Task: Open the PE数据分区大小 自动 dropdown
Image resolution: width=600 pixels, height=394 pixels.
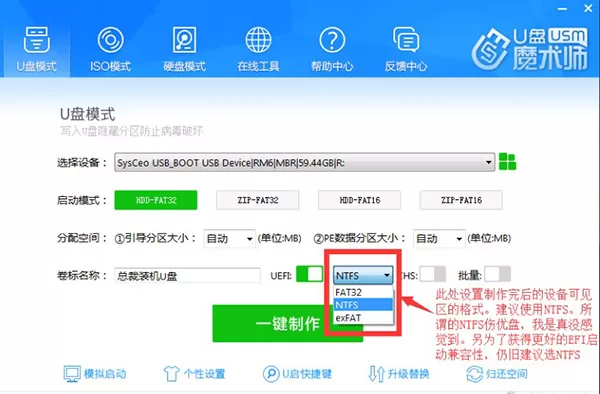Action: (x=439, y=239)
